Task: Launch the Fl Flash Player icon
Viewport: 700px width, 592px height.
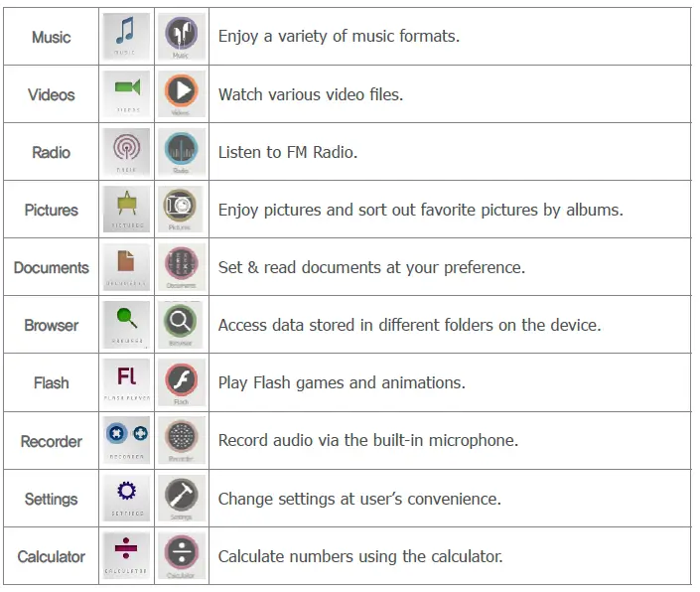Action: 126,382
